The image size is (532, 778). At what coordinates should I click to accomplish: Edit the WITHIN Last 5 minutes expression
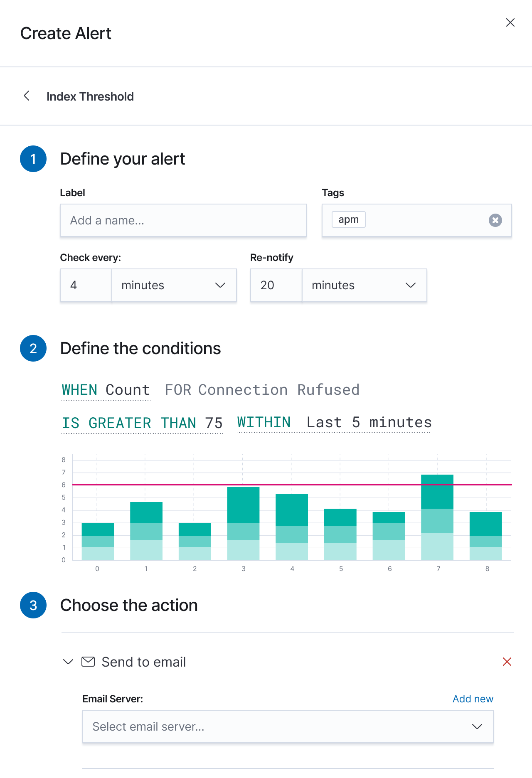(335, 423)
